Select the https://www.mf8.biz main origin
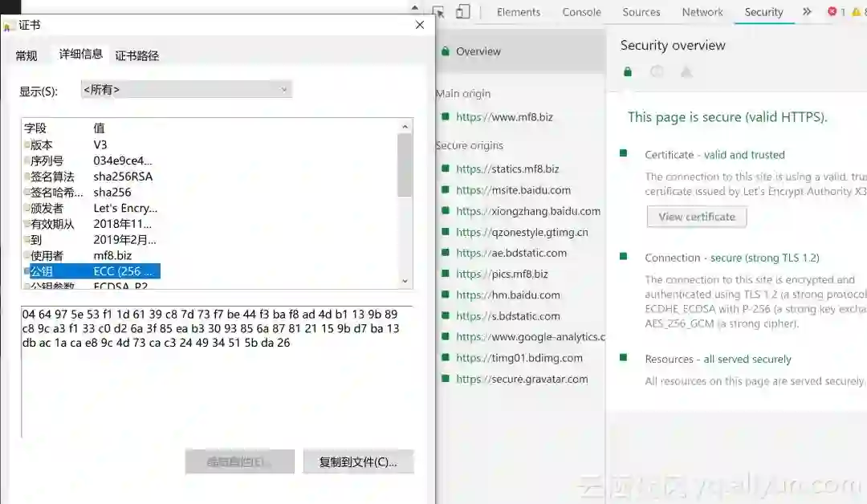867x504 pixels. (x=503, y=117)
